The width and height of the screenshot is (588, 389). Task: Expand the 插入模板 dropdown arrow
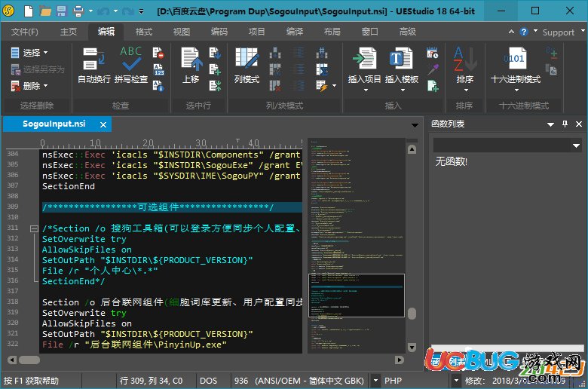pyautogui.click(x=402, y=90)
